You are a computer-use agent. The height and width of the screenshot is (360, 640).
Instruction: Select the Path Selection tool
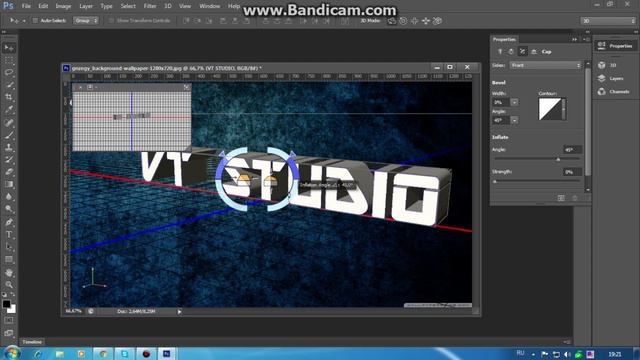[x=9, y=247]
